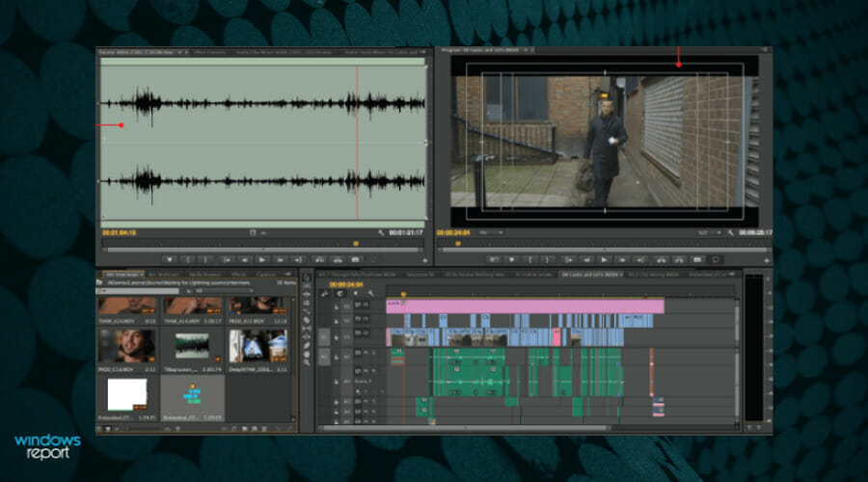Click the nest sequences icon in timeline header
The image size is (868, 482).
pos(325,293)
